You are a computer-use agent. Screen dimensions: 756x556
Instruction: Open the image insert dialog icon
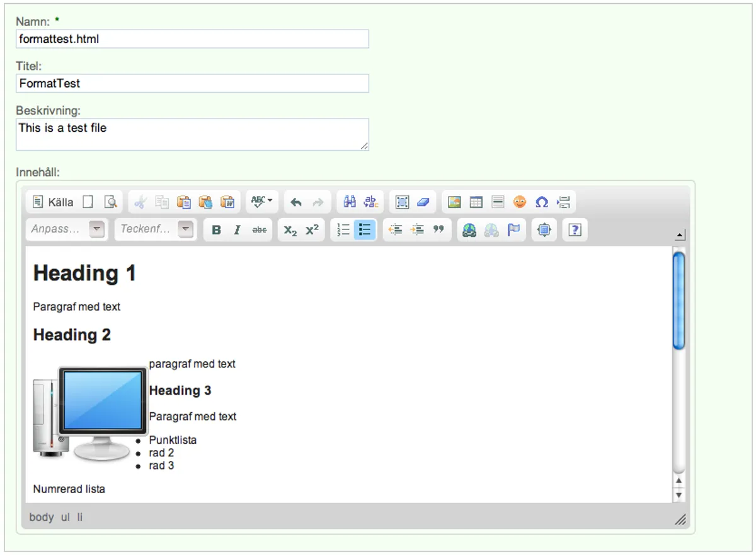pos(455,202)
